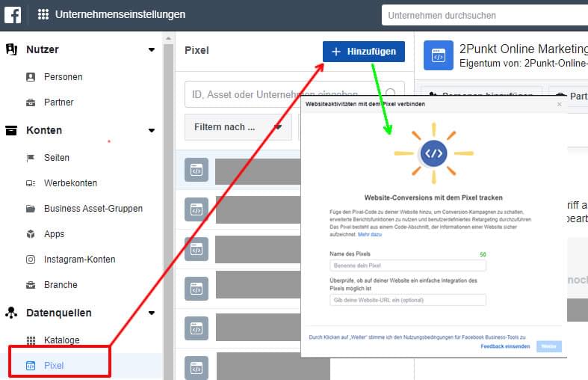The image size is (588, 380).
Task: Click the Nutzer section icon
Action: 12,49
